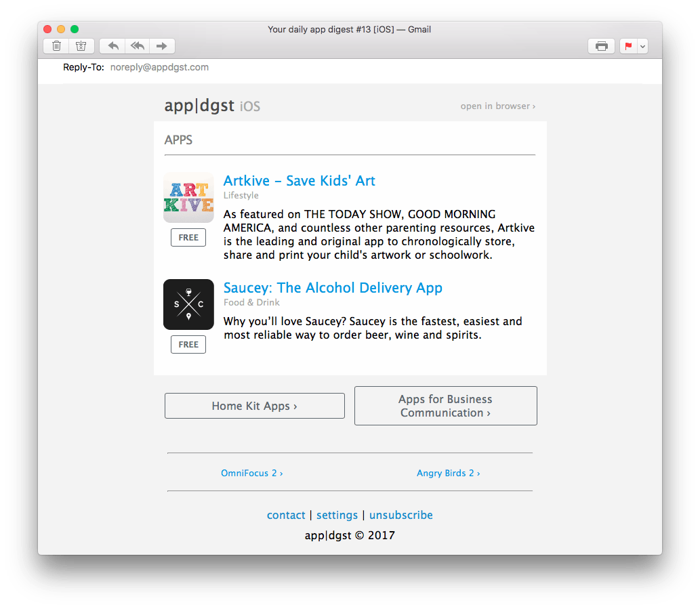700x609 pixels.
Task: Click the Reply-To label
Action: (x=83, y=67)
